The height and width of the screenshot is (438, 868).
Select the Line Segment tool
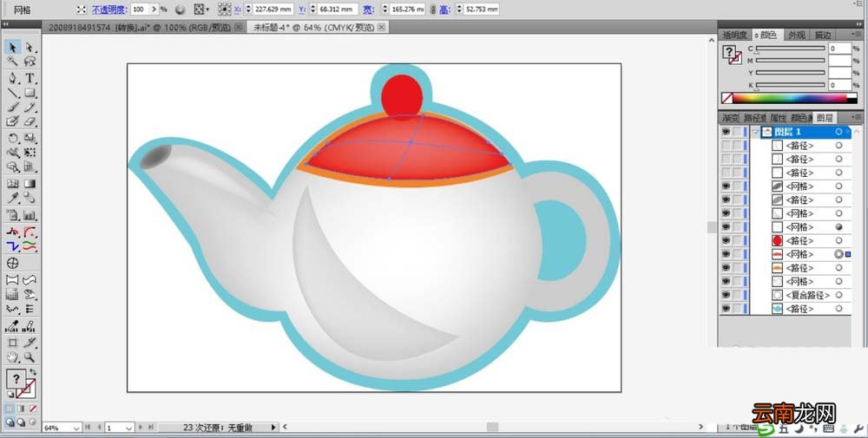click(x=12, y=92)
